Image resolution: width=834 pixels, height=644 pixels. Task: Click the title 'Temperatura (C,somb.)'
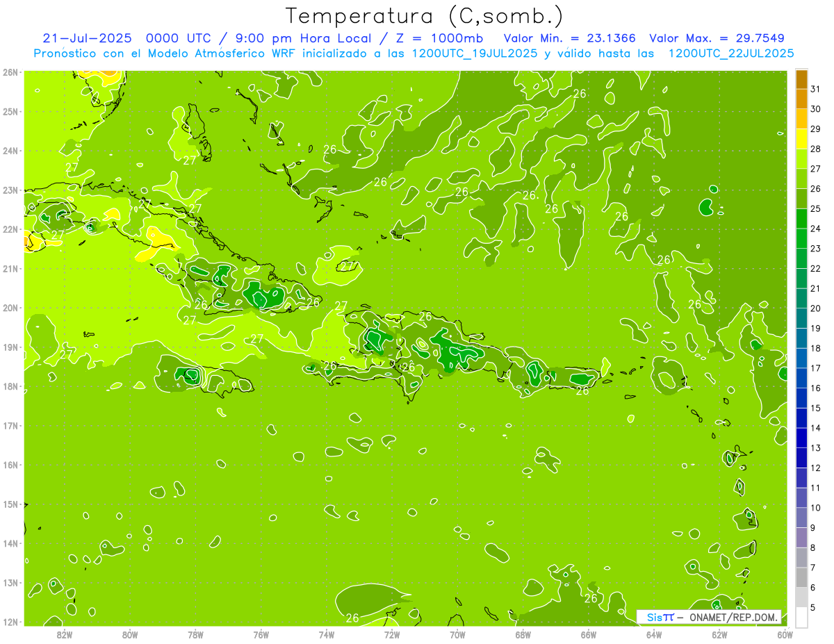[x=425, y=16]
